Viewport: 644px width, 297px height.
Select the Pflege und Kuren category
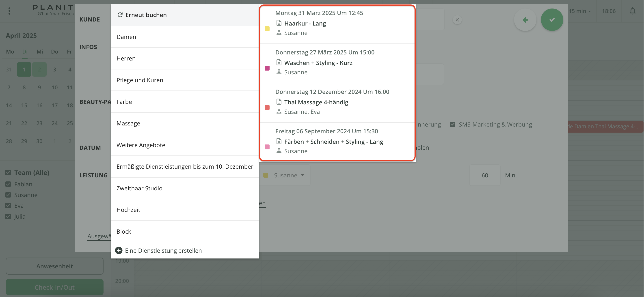pos(140,80)
